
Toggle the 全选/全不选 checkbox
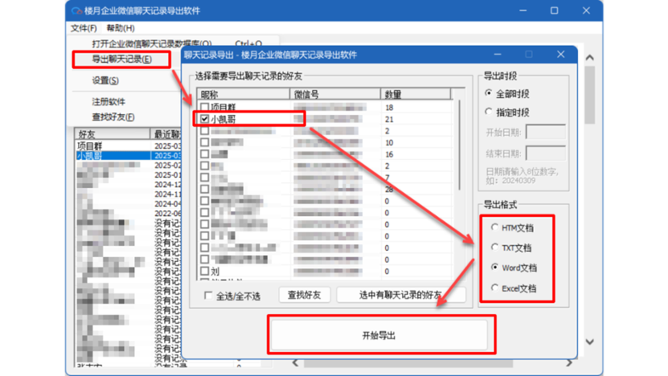(208, 296)
